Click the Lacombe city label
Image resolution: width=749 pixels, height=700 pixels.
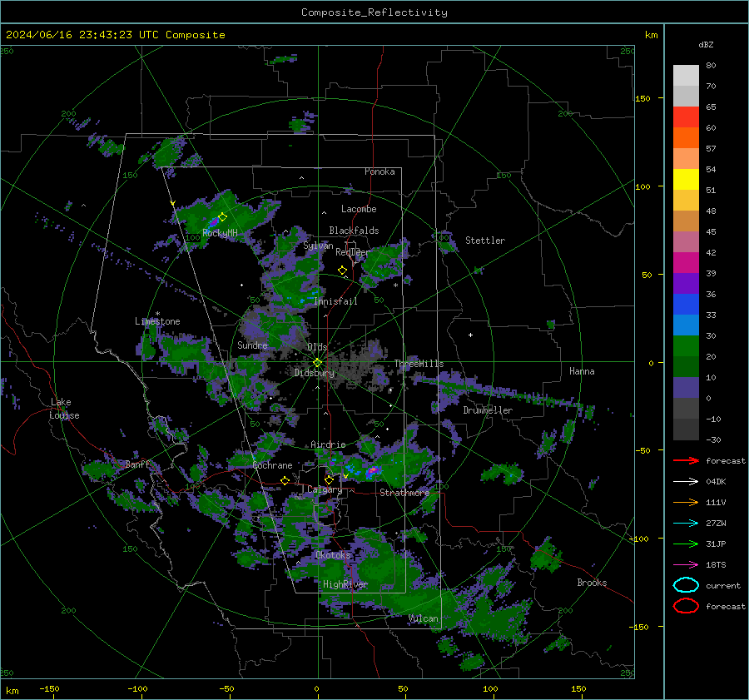[x=359, y=209]
